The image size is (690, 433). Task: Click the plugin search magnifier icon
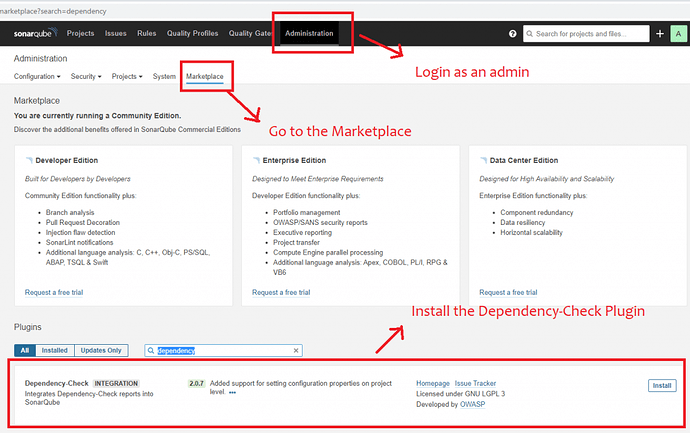pos(151,351)
